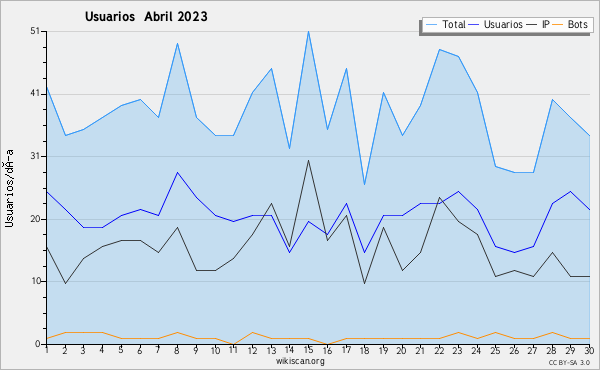The height and width of the screenshot is (370, 600).
Task: Click the IP legend entry
Action: (538, 24)
